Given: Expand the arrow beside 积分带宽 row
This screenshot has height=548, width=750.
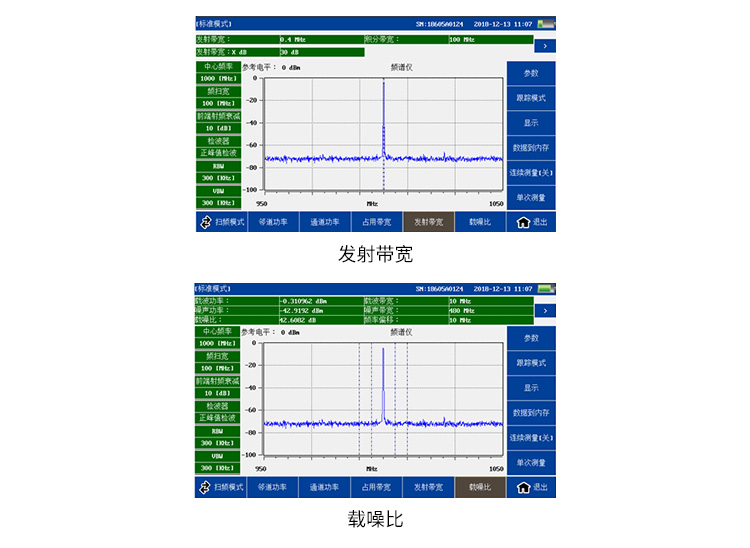Looking at the screenshot, I should point(544,46).
